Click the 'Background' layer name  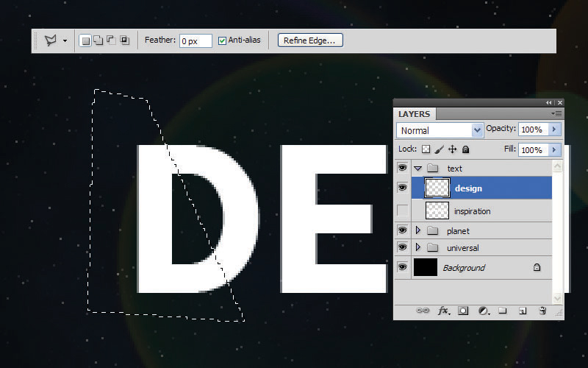pyautogui.click(x=464, y=268)
